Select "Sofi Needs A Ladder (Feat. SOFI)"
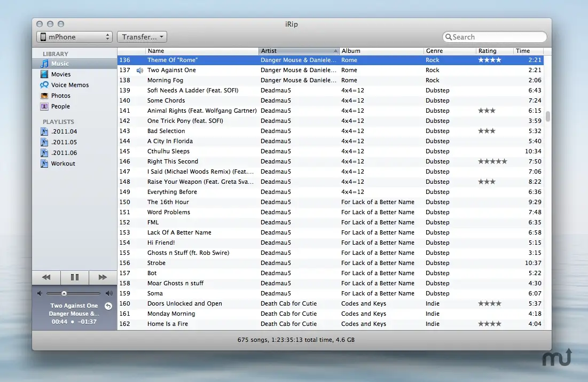This screenshot has width=588, height=382. tap(331, 90)
